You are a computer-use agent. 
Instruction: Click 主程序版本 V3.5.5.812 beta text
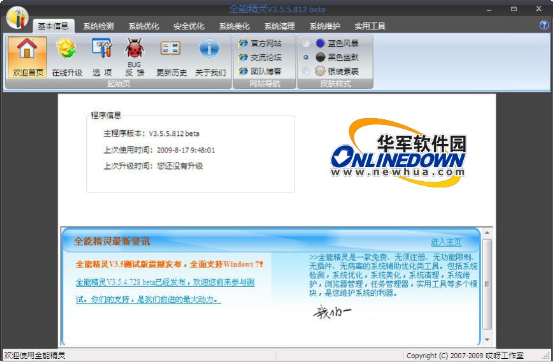(151, 133)
